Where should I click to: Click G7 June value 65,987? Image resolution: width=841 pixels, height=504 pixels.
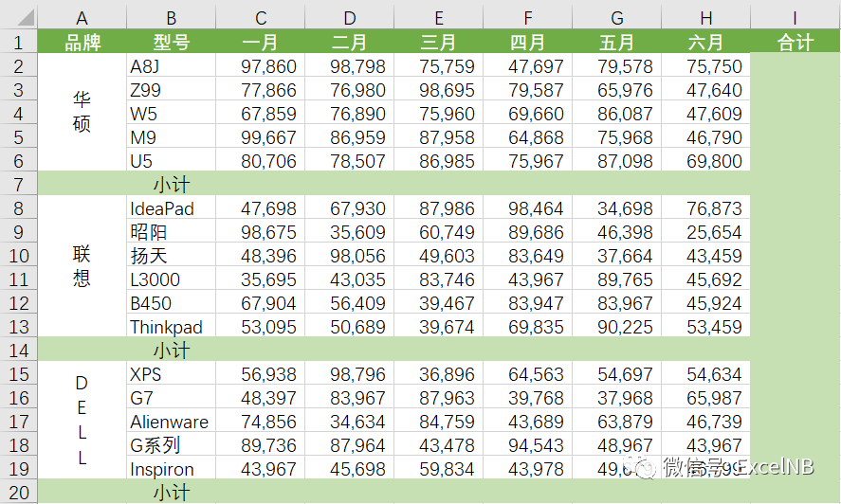[705, 397]
